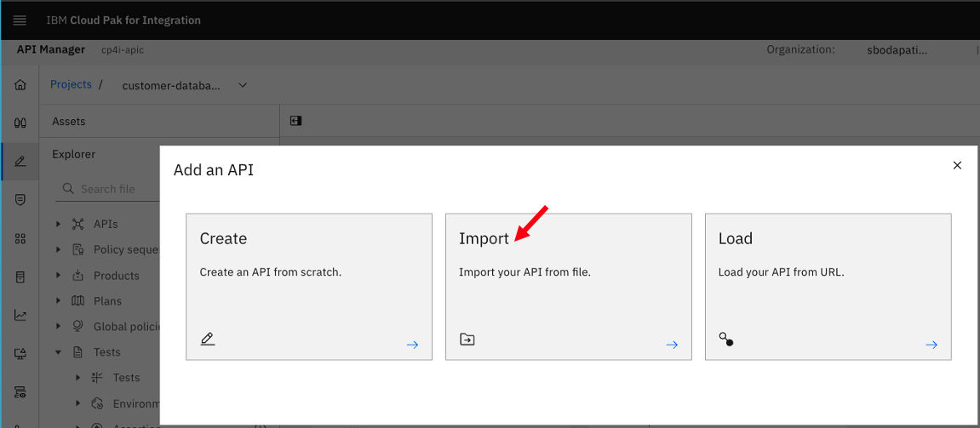This screenshot has height=428, width=980.
Task: Expand the Policy sequences node
Action: pos(58,249)
